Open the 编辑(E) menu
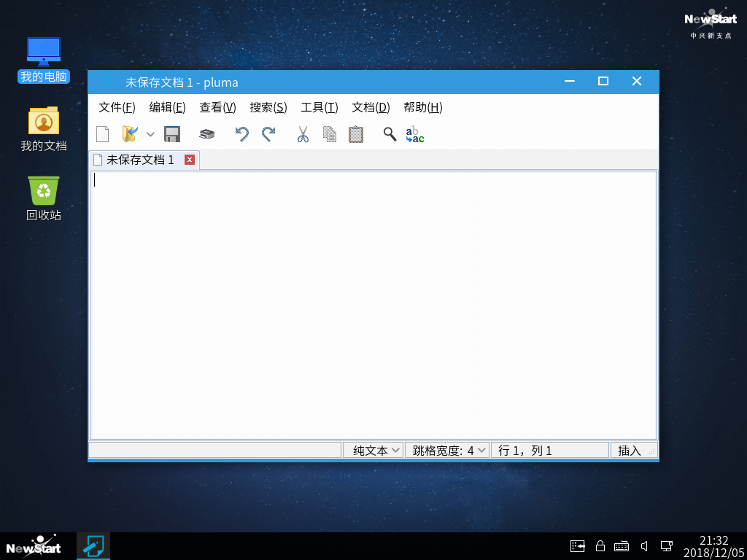Screen dimensions: 747x560 coord(167,107)
